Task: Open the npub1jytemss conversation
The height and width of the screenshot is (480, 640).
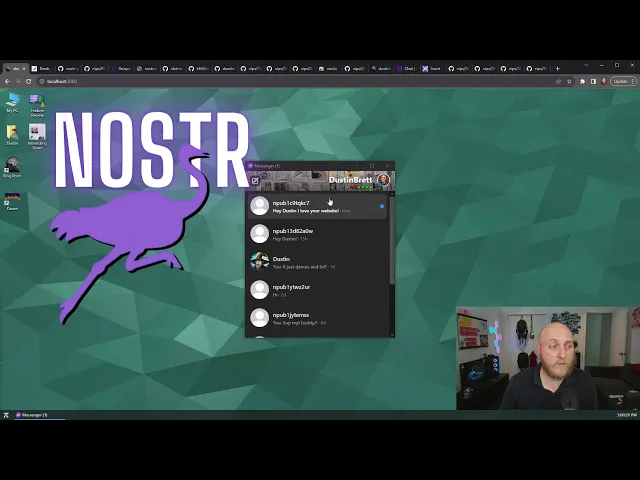Action: pyautogui.click(x=317, y=318)
